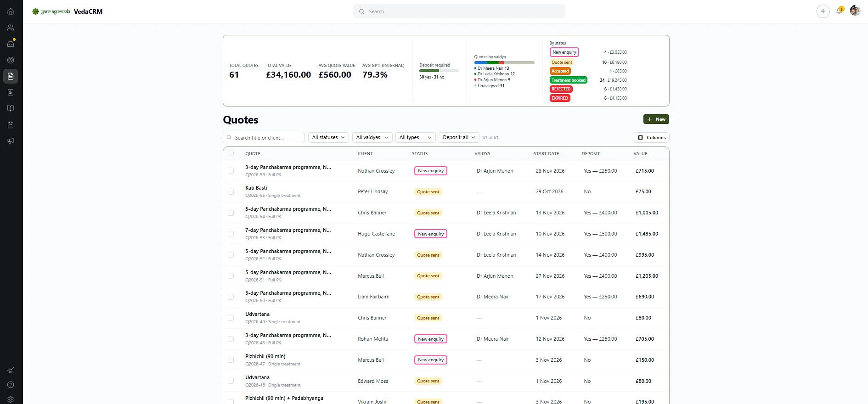
Task: Open the 7-day Panchakarma programme quote Q2026-53
Action: click(x=288, y=230)
